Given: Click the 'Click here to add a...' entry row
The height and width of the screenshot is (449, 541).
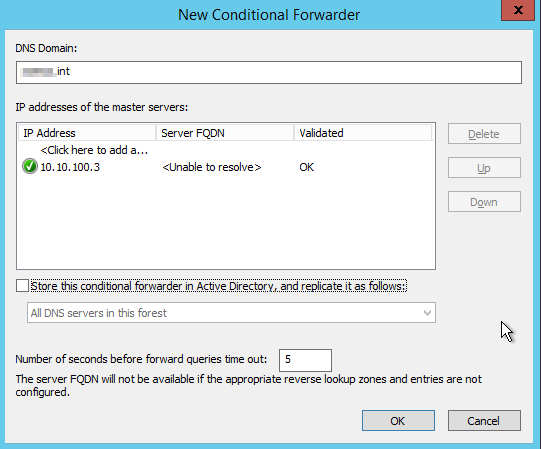Looking at the screenshot, I should (94, 150).
